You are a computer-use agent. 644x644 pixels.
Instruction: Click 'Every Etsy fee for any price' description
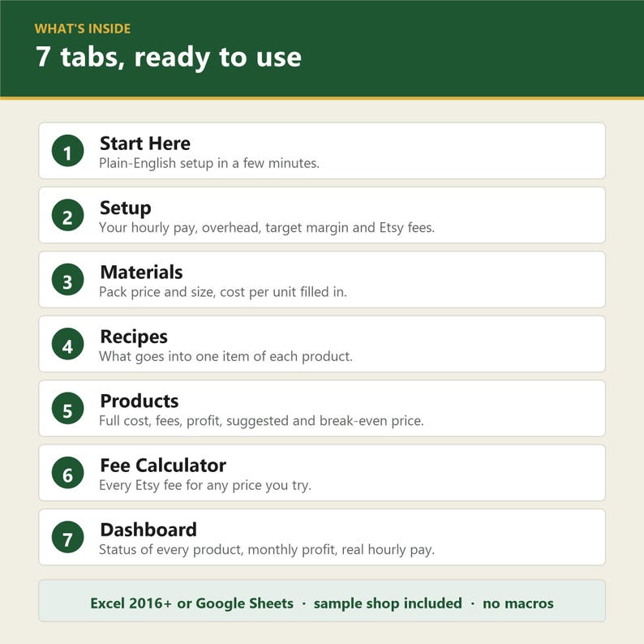click(205, 486)
